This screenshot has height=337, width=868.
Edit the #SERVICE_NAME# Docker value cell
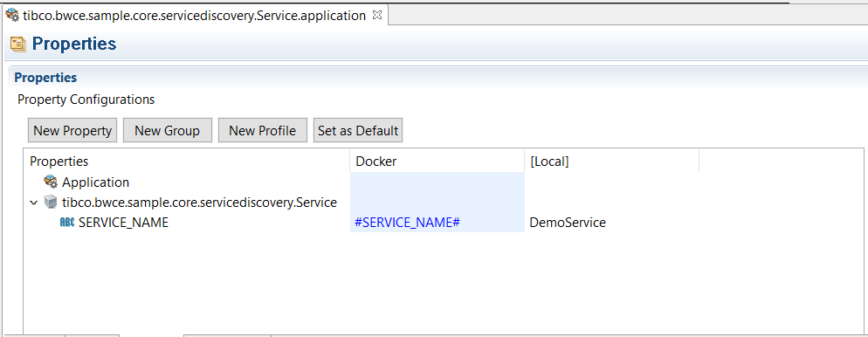click(437, 223)
